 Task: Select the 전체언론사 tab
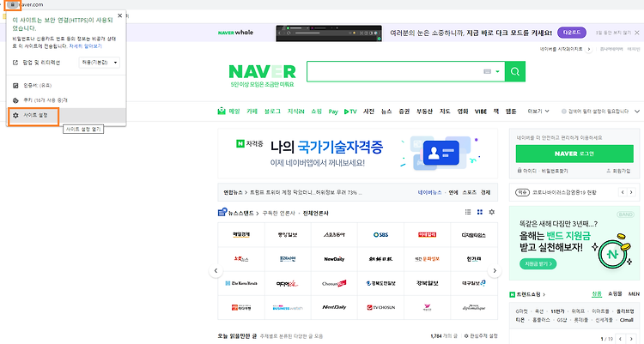point(315,213)
